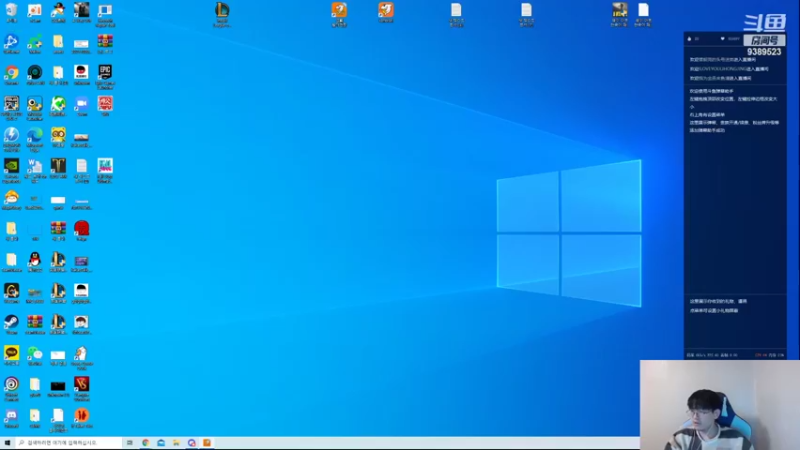Click the taskbar search box
800x450 pixels.
tap(69, 443)
